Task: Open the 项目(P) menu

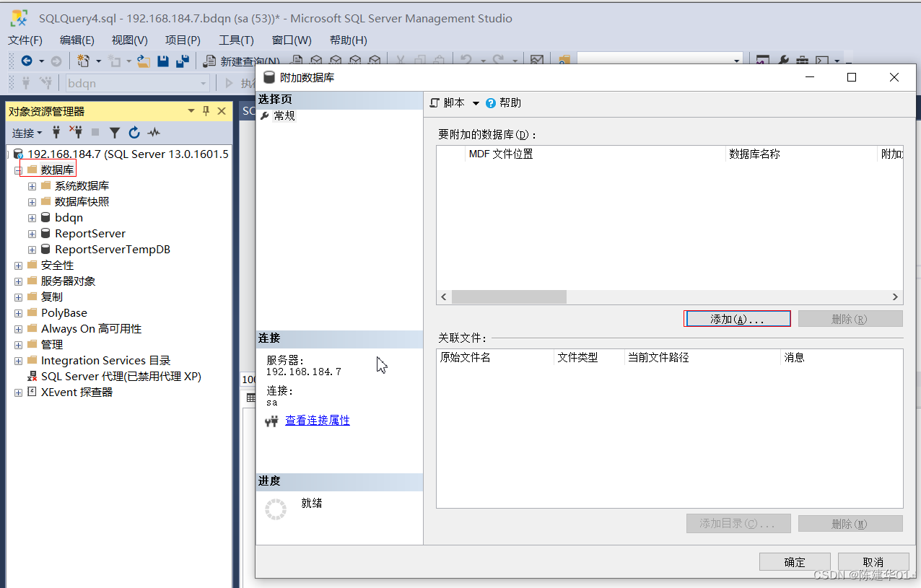Action: 183,40
